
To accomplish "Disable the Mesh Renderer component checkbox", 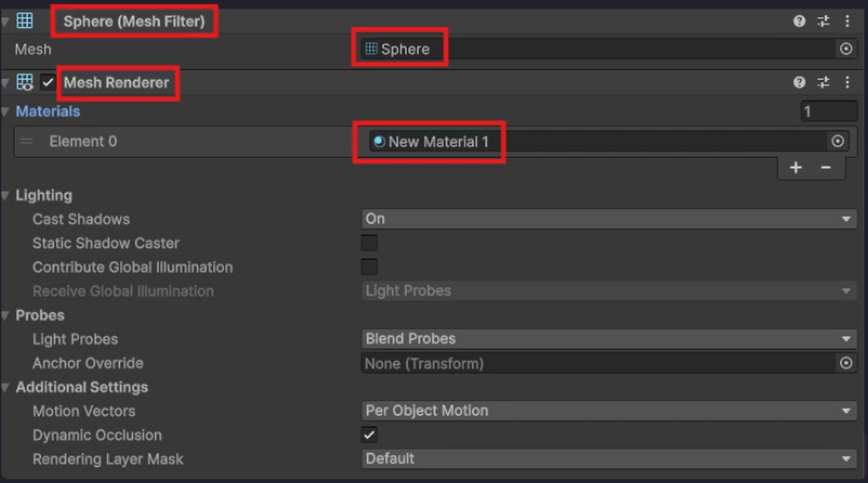I will (x=48, y=82).
